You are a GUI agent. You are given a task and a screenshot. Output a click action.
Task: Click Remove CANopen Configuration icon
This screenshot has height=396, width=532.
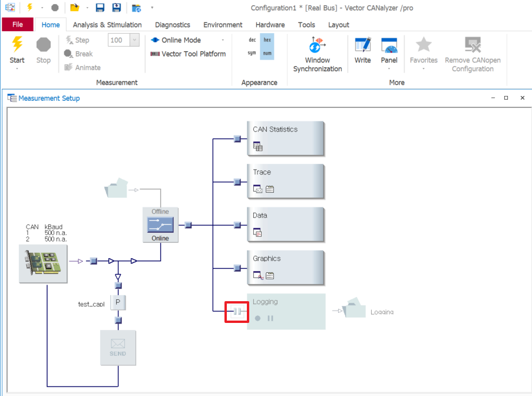tap(472, 44)
